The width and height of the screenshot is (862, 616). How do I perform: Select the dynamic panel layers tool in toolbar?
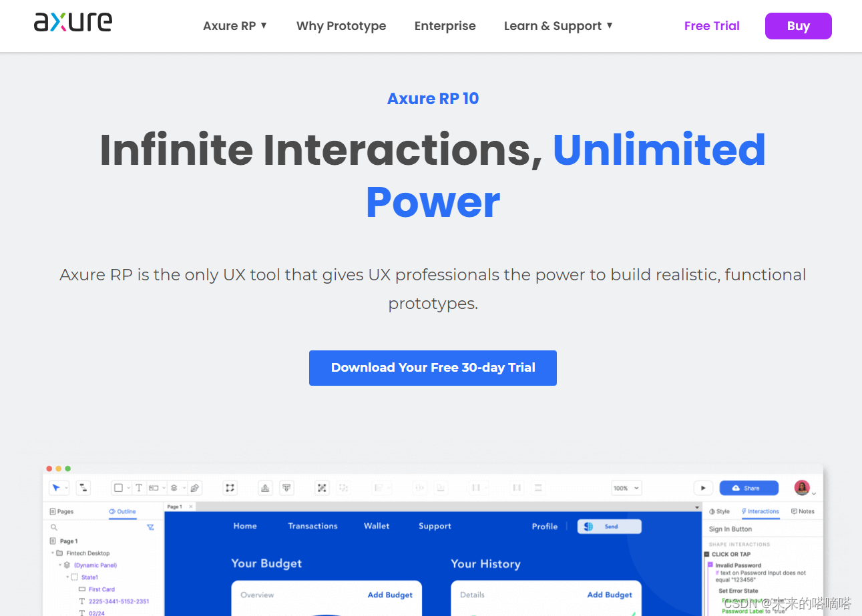click(x=174, y=488)
